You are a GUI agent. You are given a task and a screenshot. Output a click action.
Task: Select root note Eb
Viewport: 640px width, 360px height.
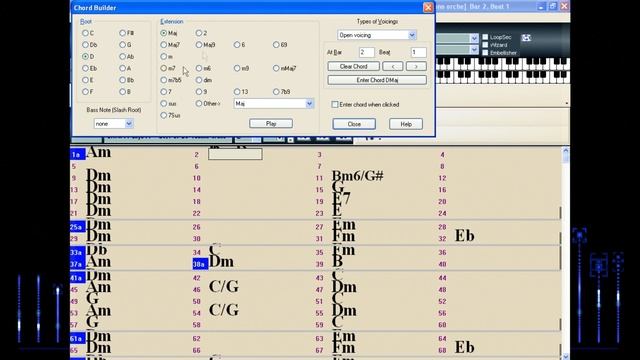coord(85,68)
